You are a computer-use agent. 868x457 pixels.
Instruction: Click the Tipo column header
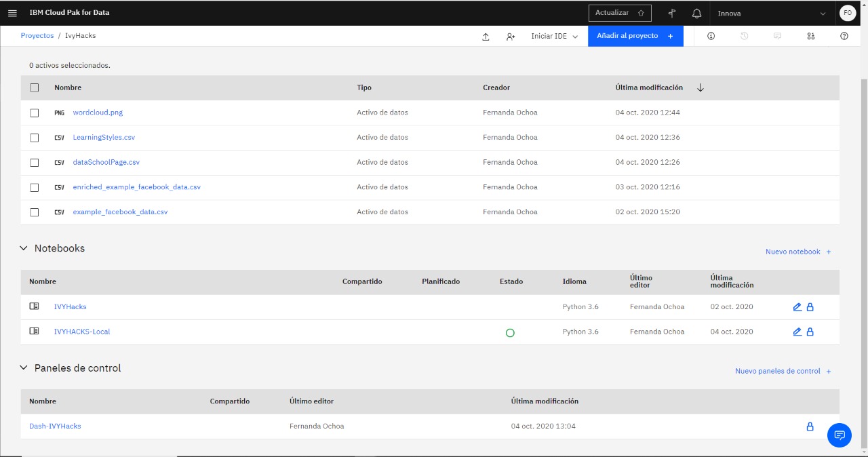pyautogui.click(x=364, y=87)
